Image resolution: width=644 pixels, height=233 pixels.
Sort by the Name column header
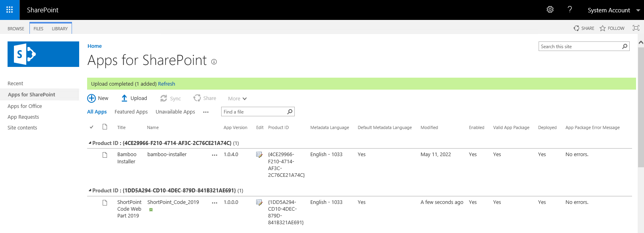pyautogui.click(x=153, y=127)
